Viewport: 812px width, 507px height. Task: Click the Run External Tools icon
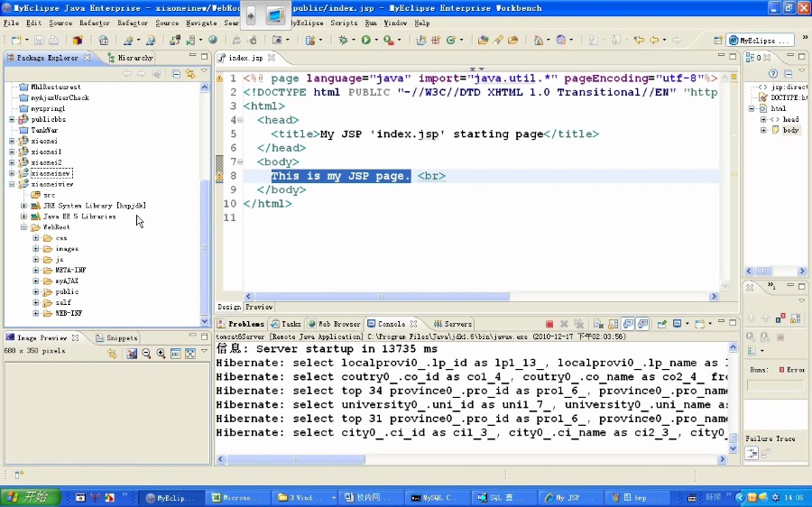coord(388,41)
